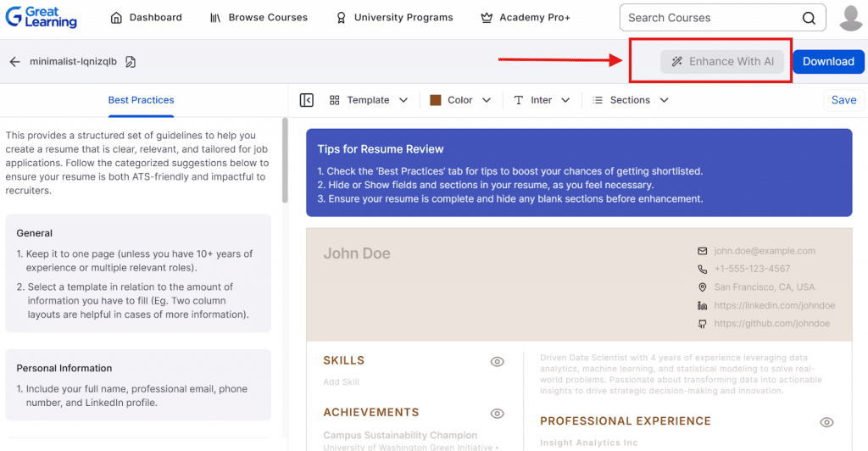This screenshot has width=868, height=451.
Task: Click the back arrow beside the resume name
Action: [x=14, y=62]
